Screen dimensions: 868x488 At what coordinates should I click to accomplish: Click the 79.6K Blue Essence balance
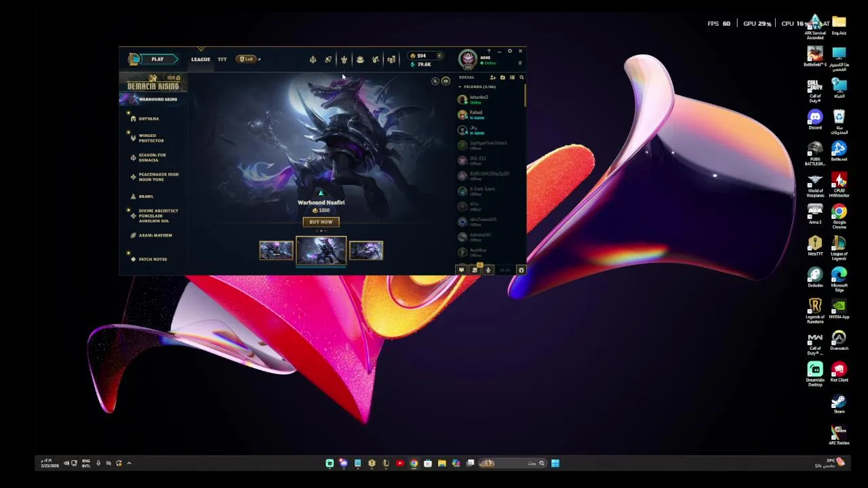pos(421,64)
